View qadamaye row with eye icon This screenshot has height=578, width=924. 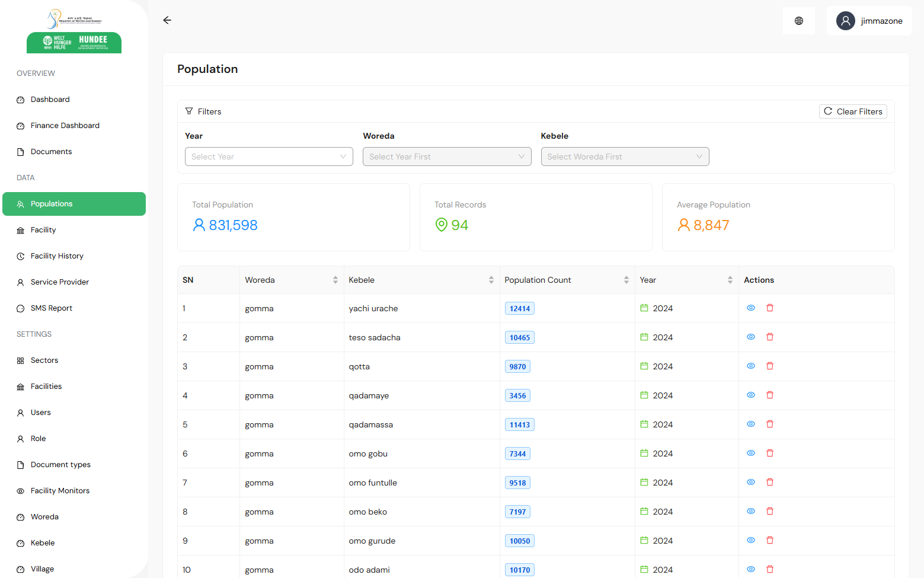pyautogui.click(x=750, y=395)
